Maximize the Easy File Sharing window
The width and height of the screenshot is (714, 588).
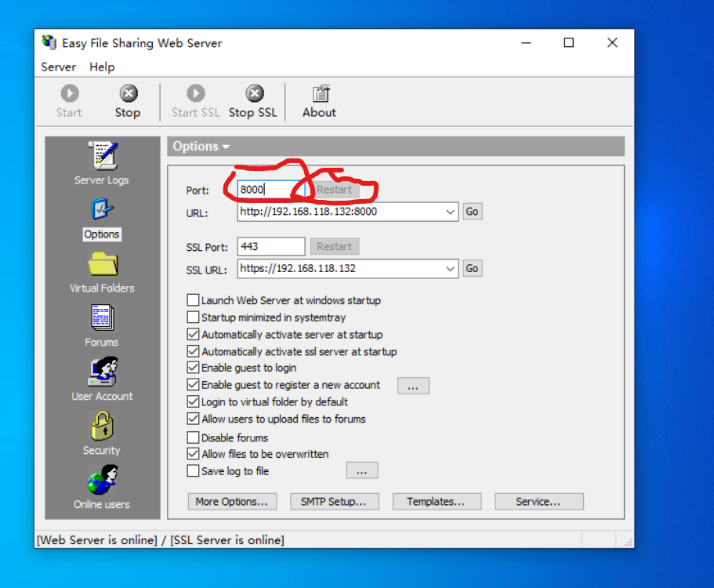pos(569,43)
